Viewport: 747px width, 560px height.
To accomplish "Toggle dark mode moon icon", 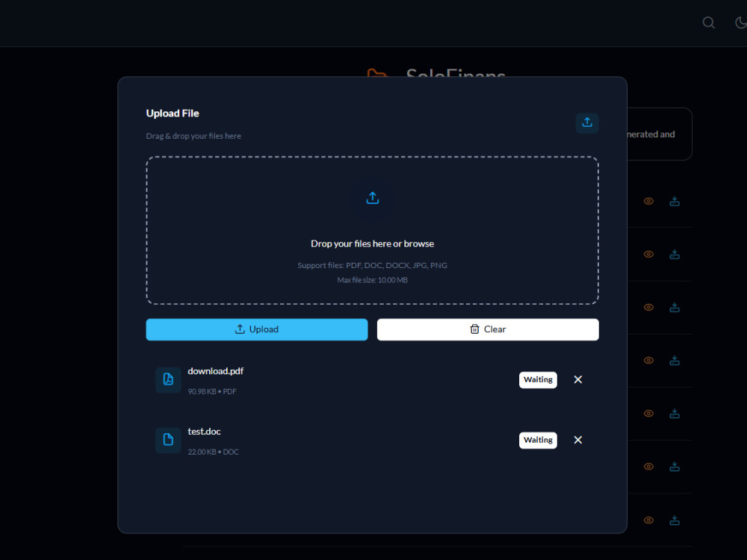I will tap(741, 23).
